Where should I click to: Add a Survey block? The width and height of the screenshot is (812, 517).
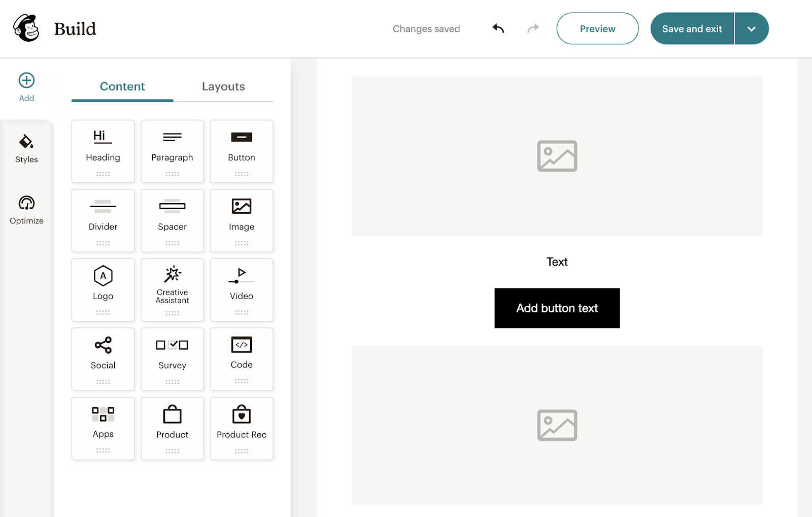tap(172, 359)
